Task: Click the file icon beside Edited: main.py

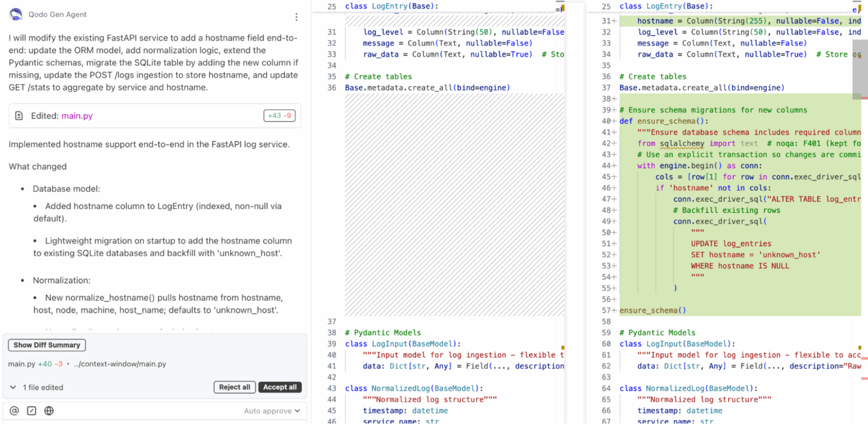Action: [19, 115]
